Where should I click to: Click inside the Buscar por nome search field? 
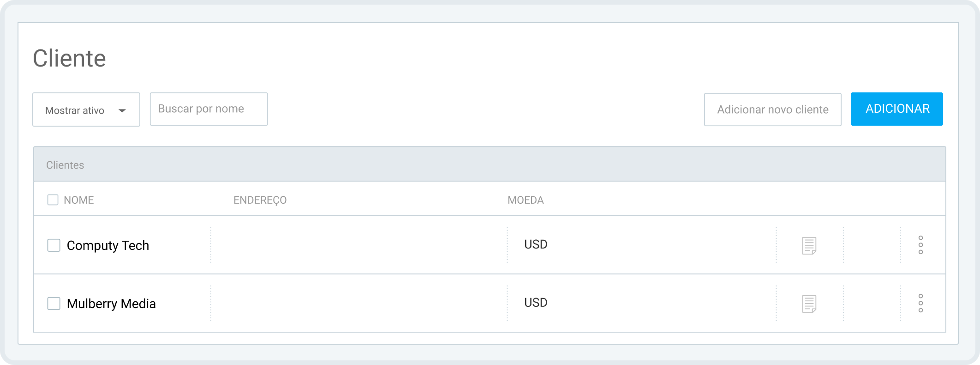(209, 109)
